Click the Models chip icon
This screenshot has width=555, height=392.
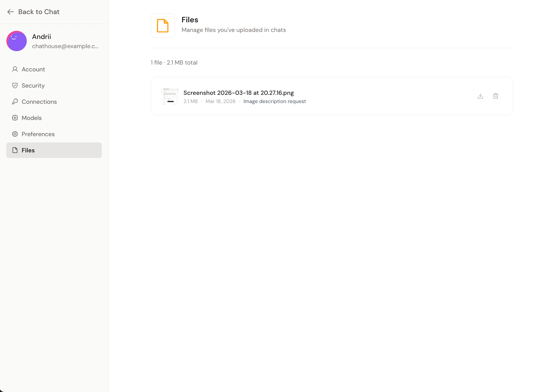pyautogui.click(x=15, y=118)
